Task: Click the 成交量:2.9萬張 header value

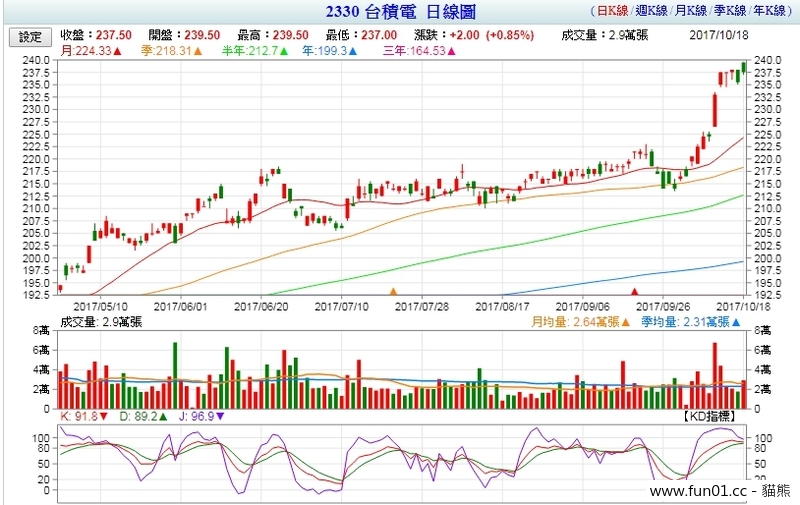Action: click(x=605, y=35)
